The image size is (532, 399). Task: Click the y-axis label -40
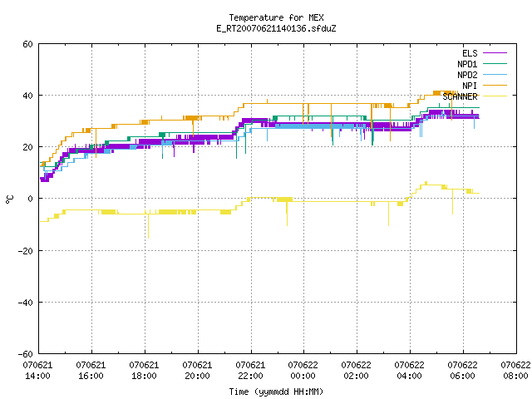26,303
